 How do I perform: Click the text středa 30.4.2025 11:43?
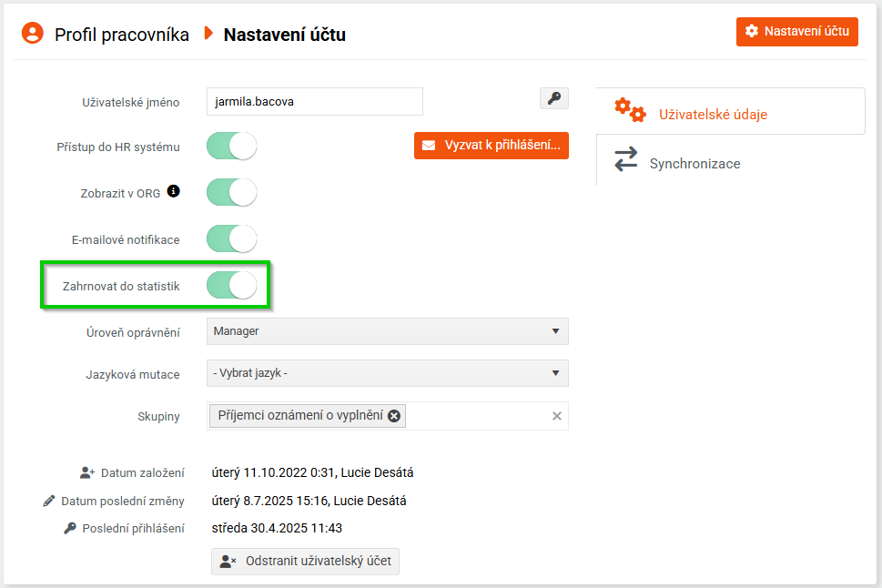tap(277, 528)
